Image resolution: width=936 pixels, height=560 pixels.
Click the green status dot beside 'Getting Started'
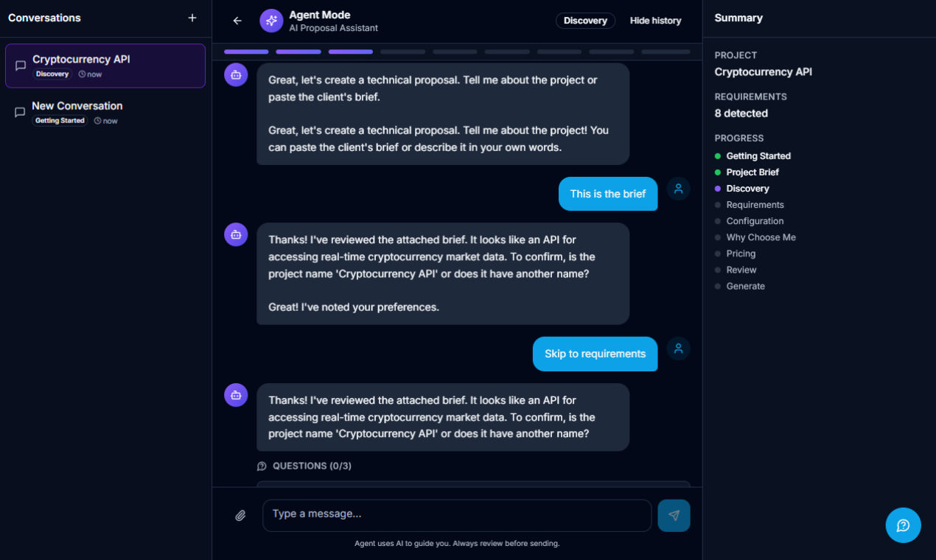[x=718, y=155]
